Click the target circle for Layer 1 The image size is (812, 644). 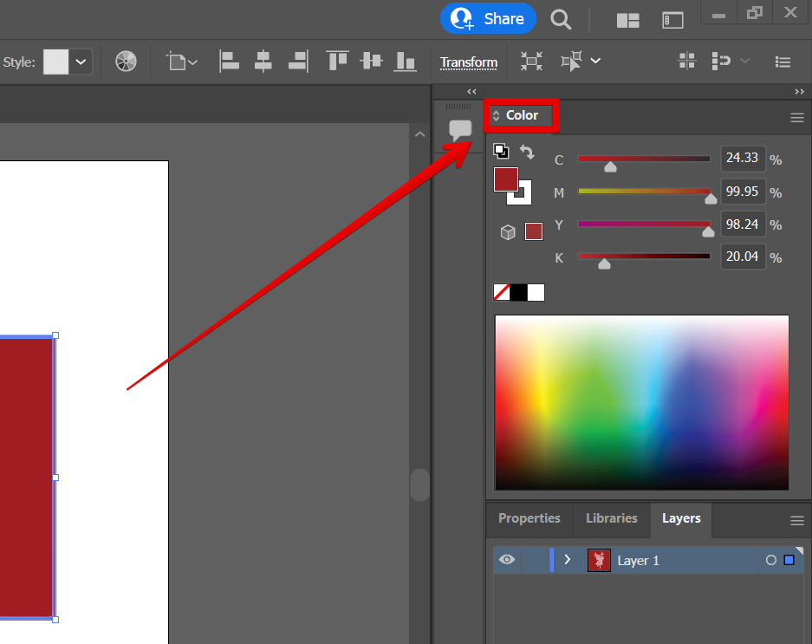pyautogui.click(x=770, y=561)
